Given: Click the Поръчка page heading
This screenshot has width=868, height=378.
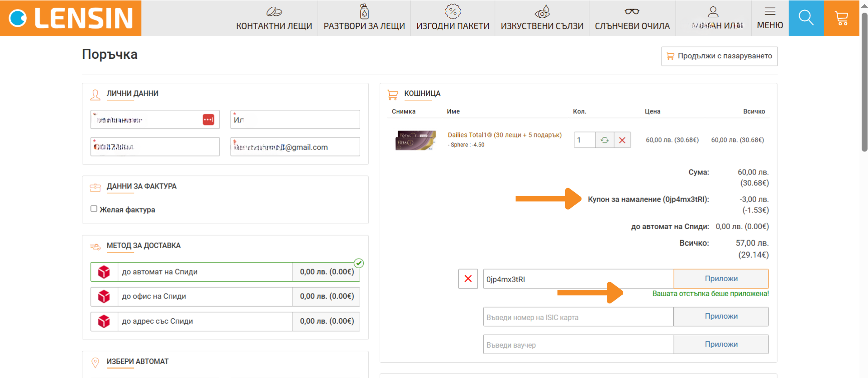Looking at the screenshot, I should tap(110, 54).
